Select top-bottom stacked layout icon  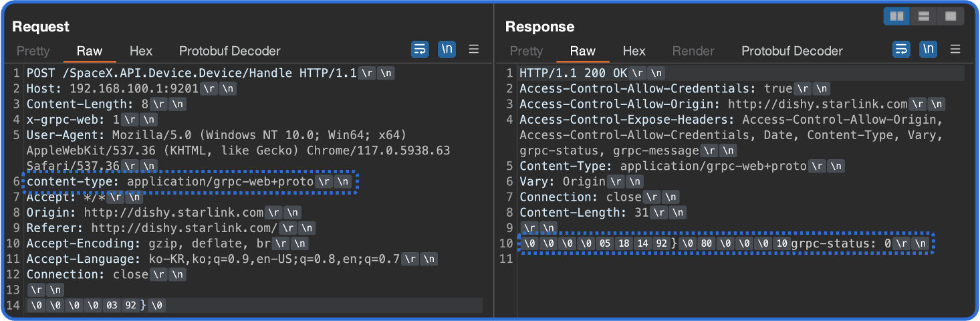coord(924,15)
